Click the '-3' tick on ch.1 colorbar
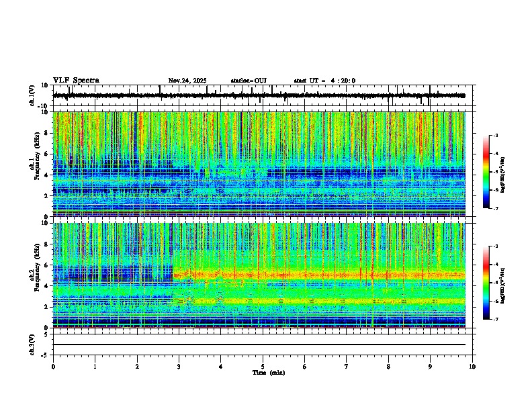 point(496,135)
